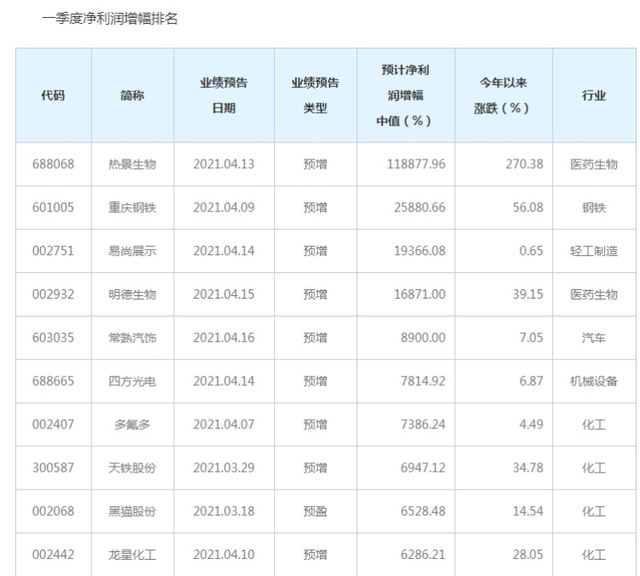Screen dimensions: 640x576
Task: Select stock code 300587
Action: coord(53,468)
